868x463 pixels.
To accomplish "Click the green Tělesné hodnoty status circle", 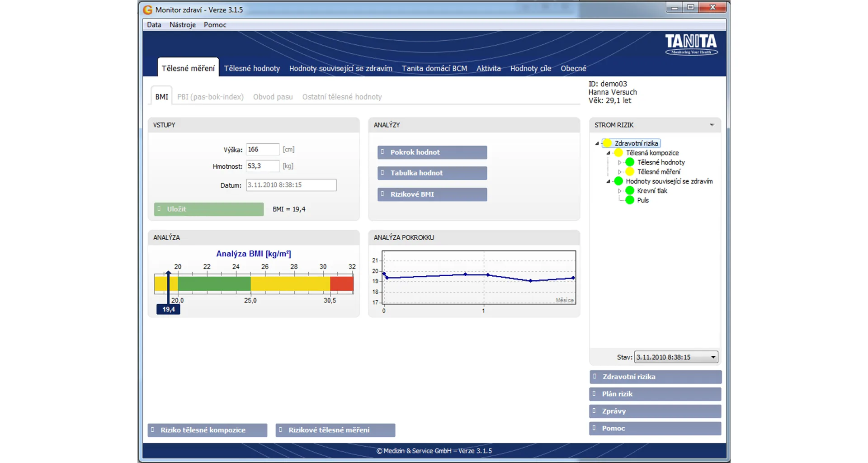I will [x=629, y=162].
